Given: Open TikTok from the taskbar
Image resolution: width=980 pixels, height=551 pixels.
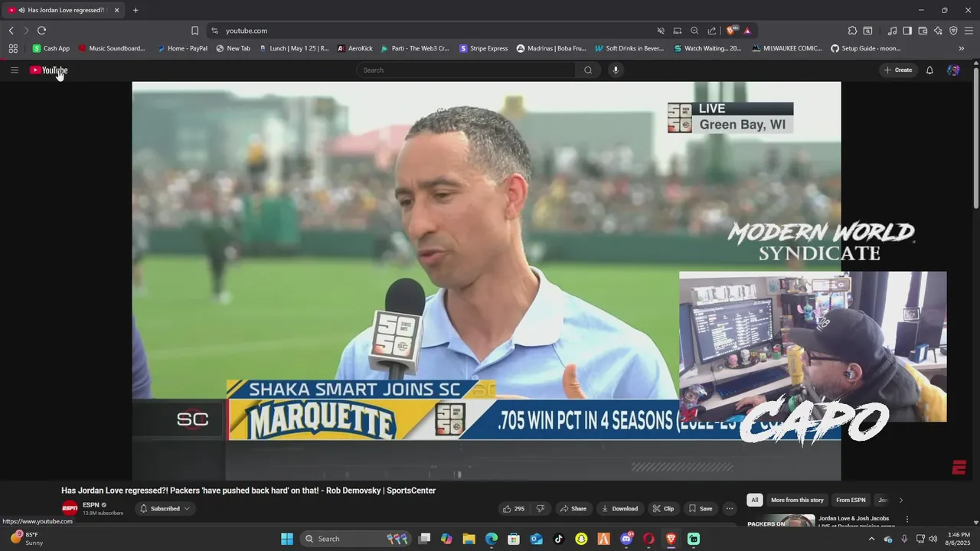Looking at the screenshot, I should click(558, 539).
